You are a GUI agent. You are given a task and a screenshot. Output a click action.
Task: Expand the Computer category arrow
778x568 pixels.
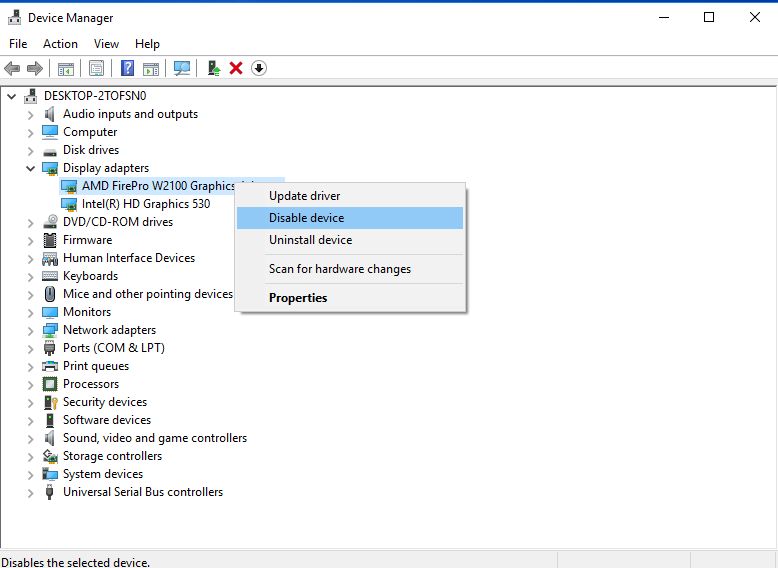[x=31, y=133]
